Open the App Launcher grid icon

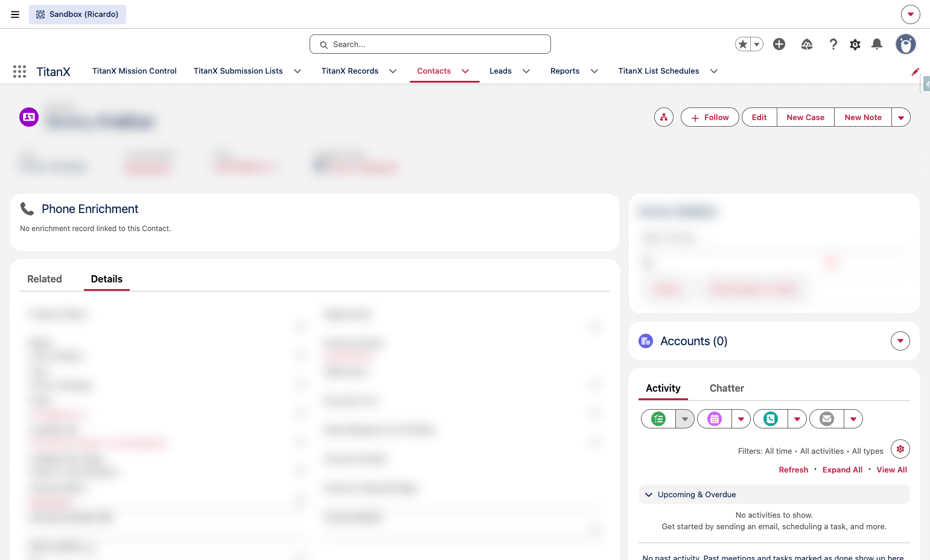point(19,71)
